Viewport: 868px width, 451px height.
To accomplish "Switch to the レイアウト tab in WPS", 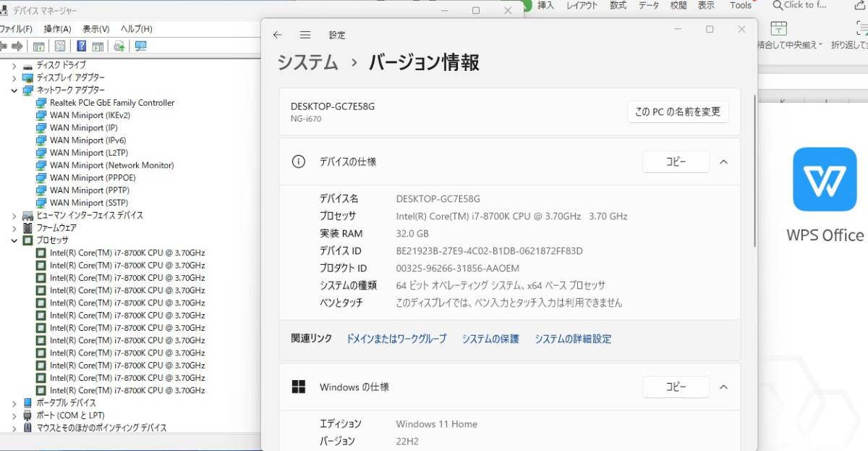I will click(x=582, y=5).
